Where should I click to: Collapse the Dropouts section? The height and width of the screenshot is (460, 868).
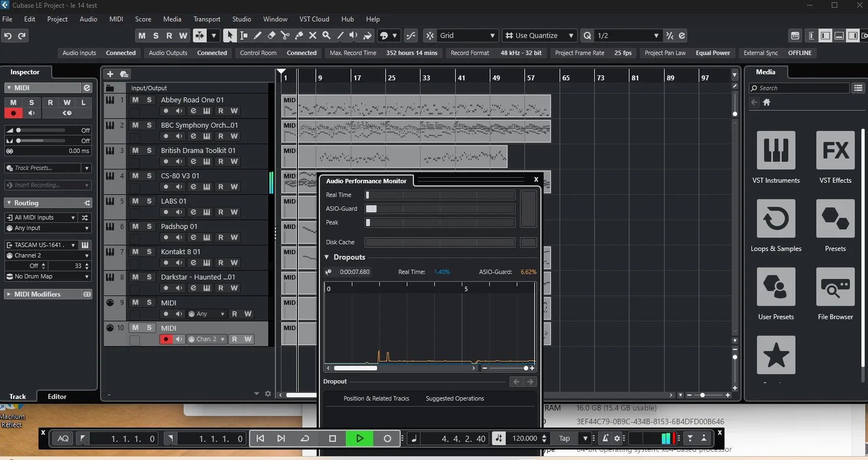pyautogui.click(x=327, y=257)
